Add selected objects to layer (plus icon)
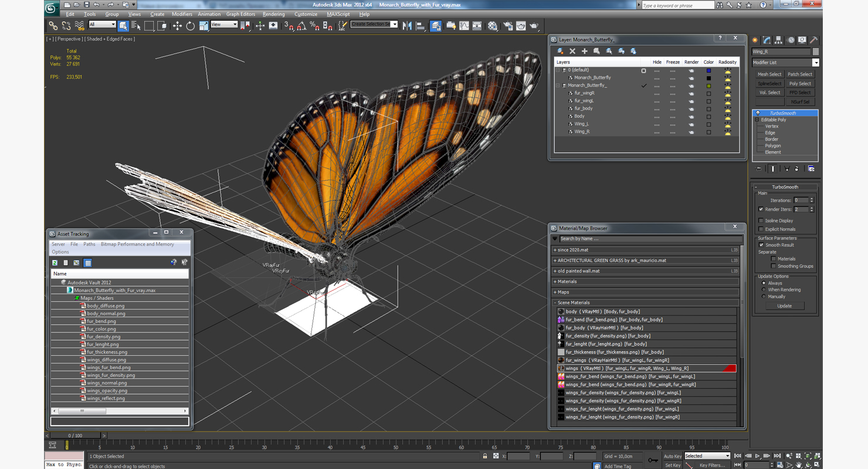868x469 pixels. pos(585,51)
